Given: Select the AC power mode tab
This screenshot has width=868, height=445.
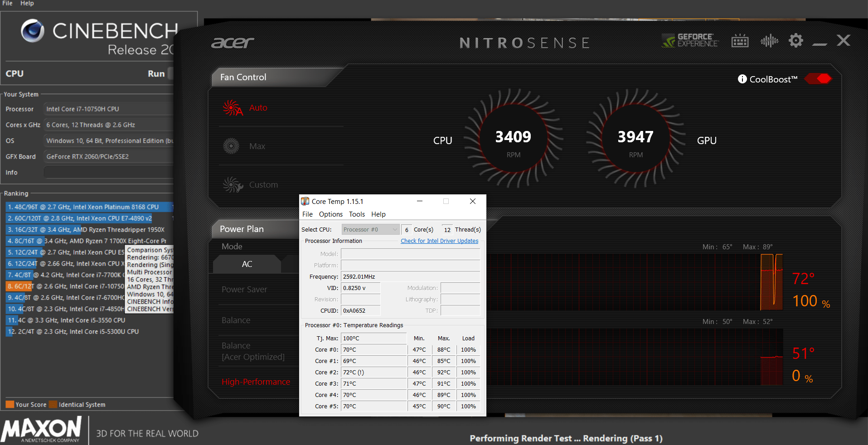Looking at the screenshot, I should 247,264.
